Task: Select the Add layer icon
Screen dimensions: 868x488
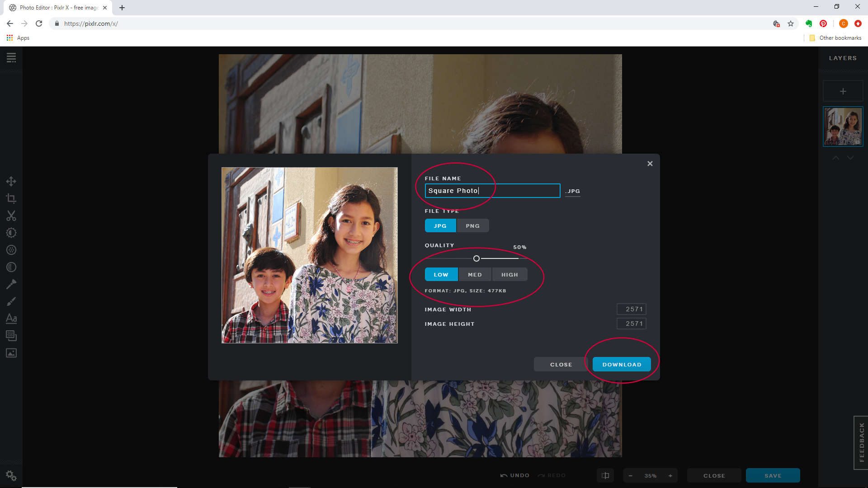Action: [x=842, y=91]
